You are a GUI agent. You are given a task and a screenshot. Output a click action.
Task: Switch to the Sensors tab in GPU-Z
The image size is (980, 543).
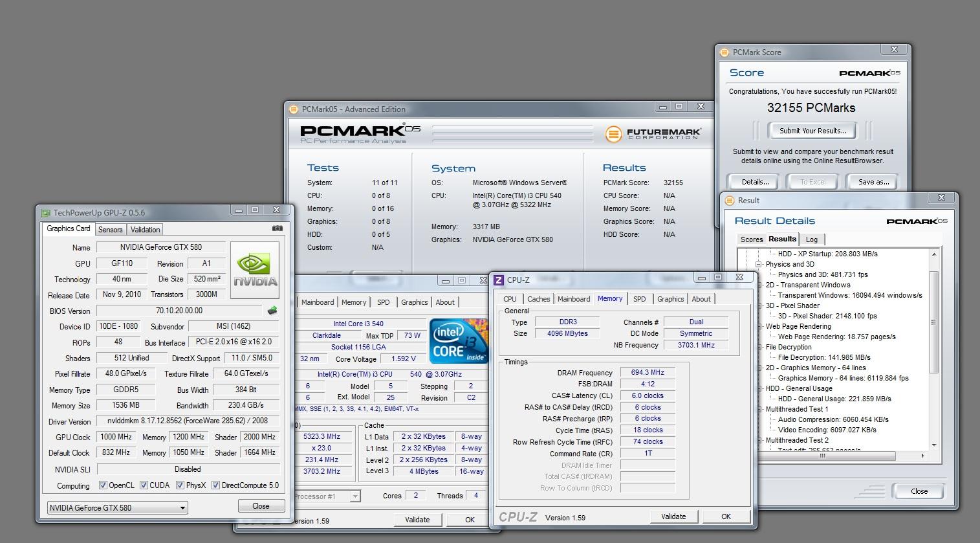click(110, 230)
